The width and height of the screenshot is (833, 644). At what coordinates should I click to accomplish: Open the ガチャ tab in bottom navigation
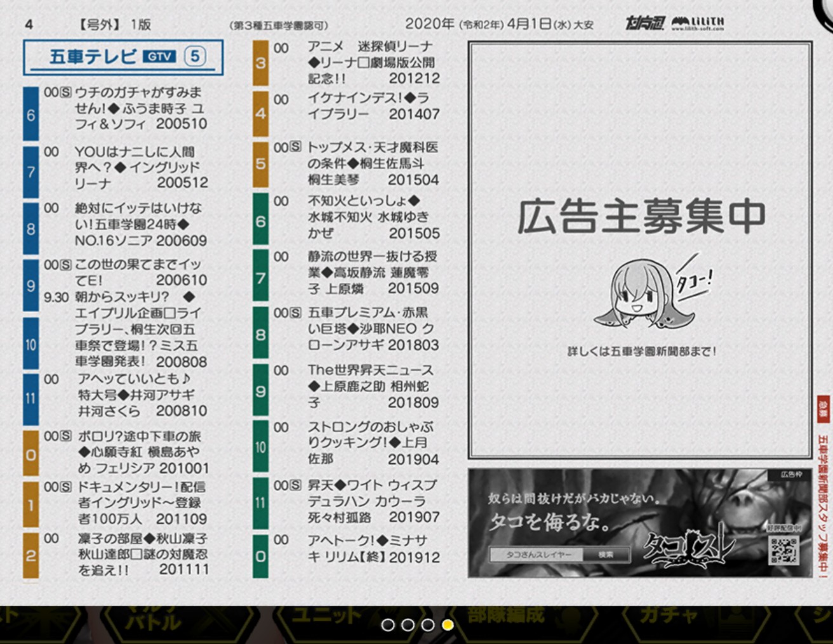[x=667, y=615]
